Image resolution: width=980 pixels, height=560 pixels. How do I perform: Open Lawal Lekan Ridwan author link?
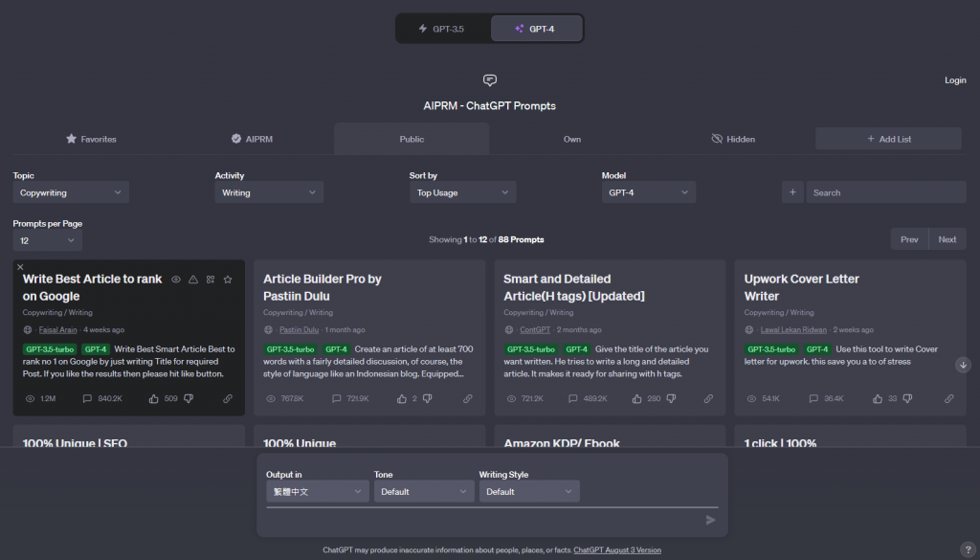tap(793, 330)
